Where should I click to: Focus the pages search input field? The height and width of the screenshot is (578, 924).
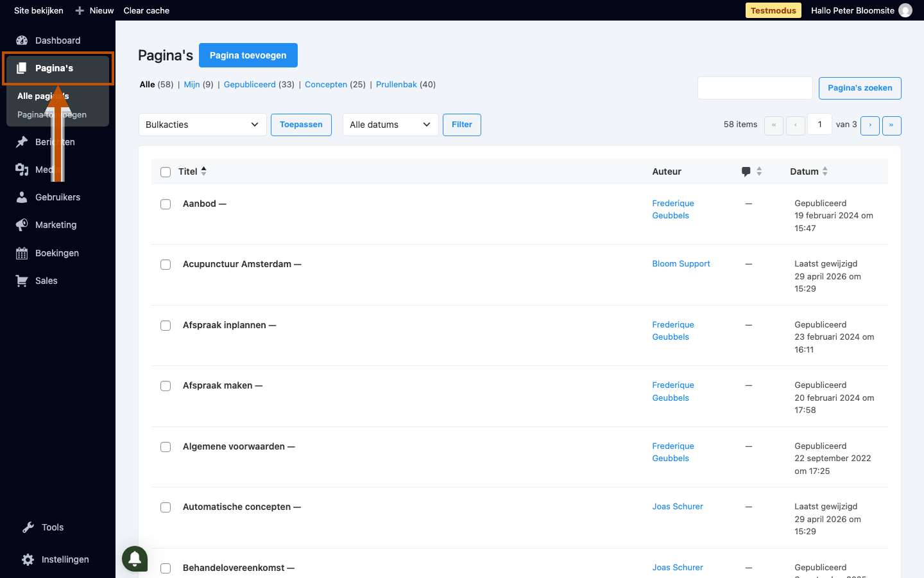tap(755, 88)
